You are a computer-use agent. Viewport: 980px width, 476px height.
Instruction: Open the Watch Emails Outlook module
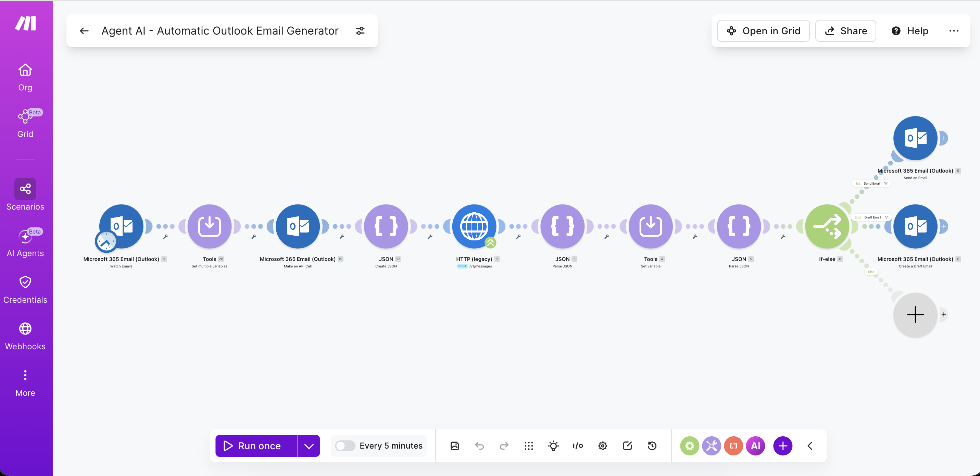point(121,226)
